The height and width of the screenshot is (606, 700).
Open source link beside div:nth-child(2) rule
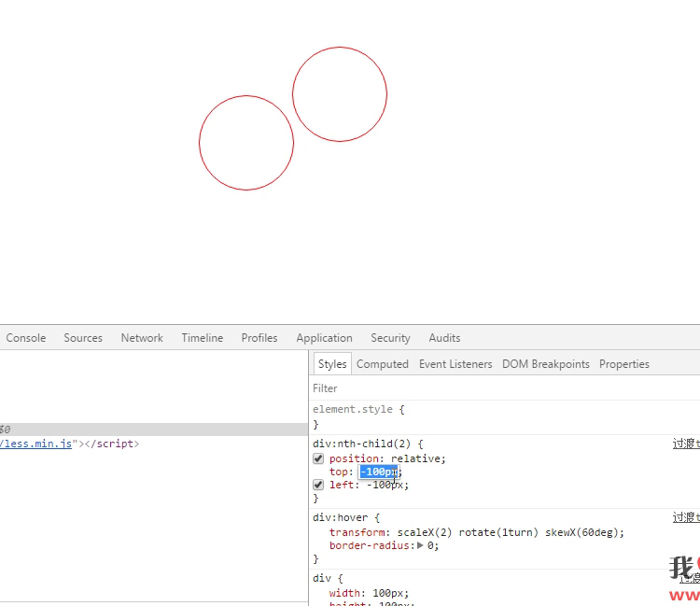[x=686, y=444]
